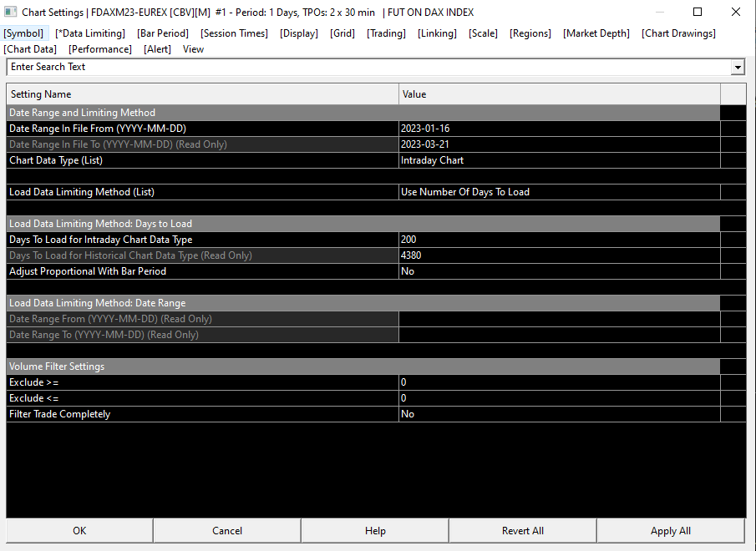Image resolution: width=756 pixels, height=551 pixels.
Task: Expand the search text dropdown arrow
Action: pos(738,68)
